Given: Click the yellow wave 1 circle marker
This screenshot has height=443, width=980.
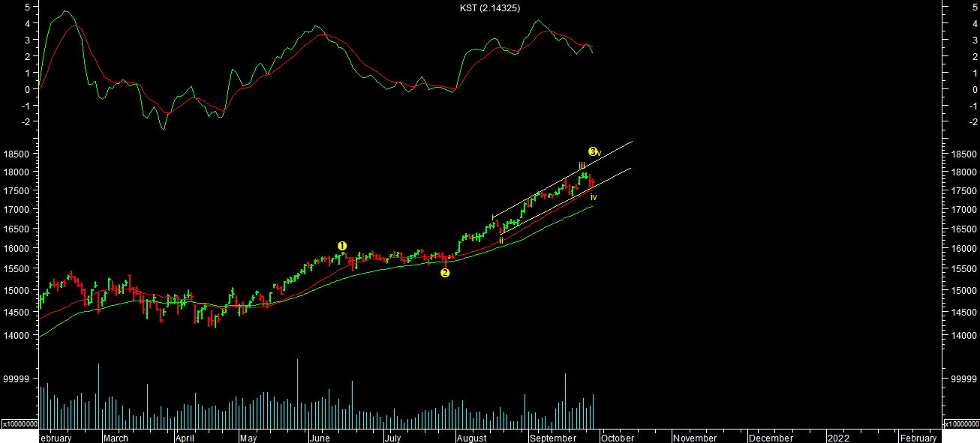Looking at the screenshot, I should pyautogui.click(x=342, y=246).
